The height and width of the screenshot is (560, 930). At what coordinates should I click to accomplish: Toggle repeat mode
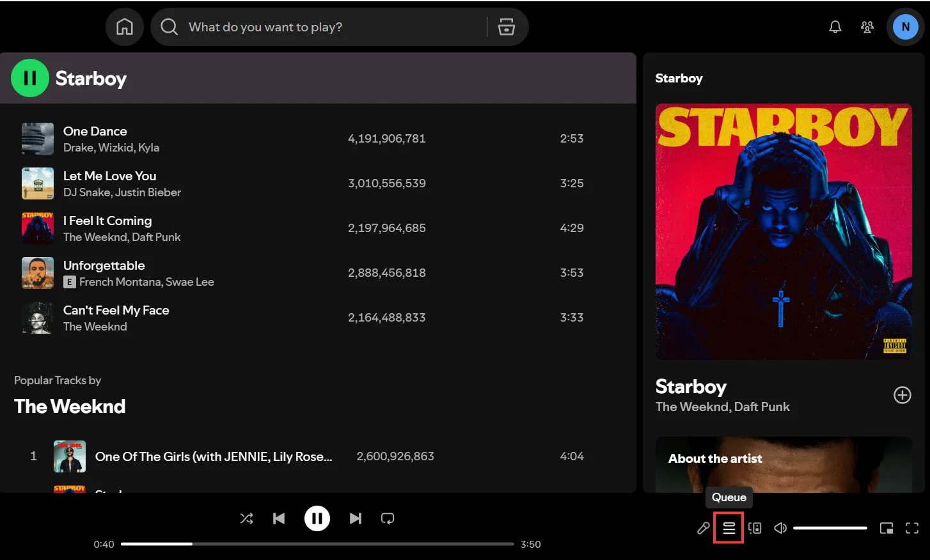click(388, 518)
